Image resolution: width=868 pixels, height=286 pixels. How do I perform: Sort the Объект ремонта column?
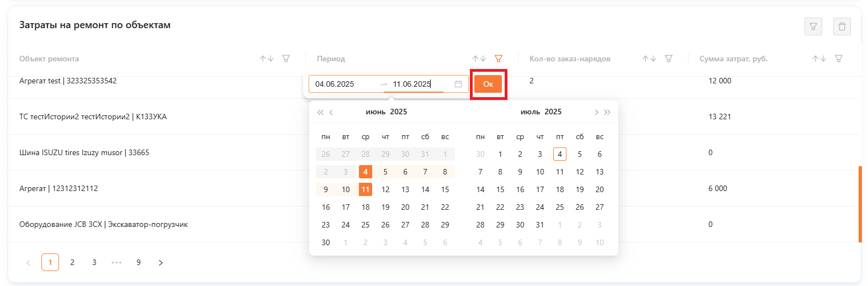coord(267,59)
